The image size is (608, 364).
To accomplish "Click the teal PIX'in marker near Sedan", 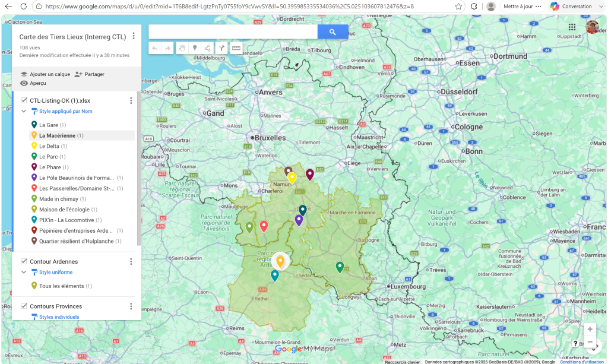I will (274, 276).
